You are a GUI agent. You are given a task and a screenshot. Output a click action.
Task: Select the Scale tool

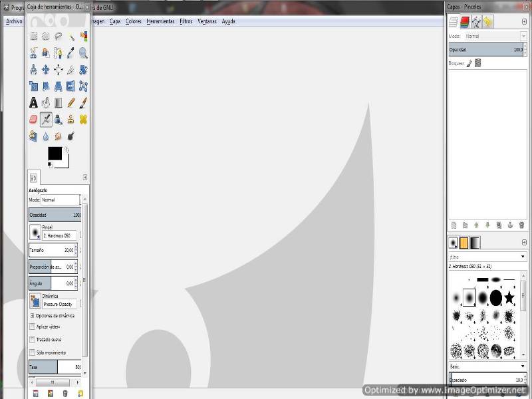34,86
